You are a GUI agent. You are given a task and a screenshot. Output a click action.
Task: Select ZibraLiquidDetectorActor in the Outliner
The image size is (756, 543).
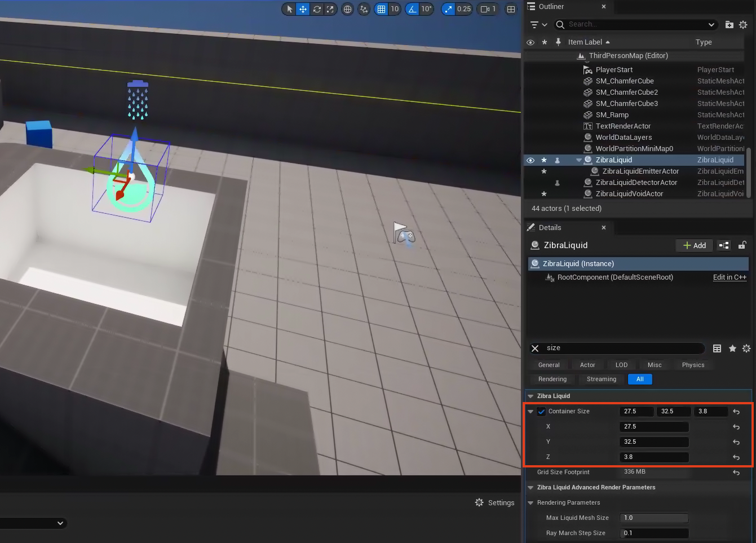636,183
